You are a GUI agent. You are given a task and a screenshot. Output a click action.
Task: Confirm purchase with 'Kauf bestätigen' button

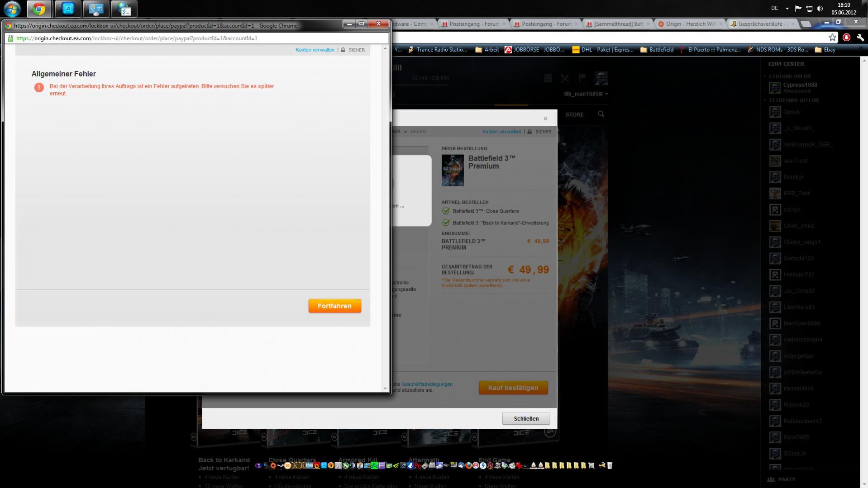pyautogui.click(x=513, y=388)
